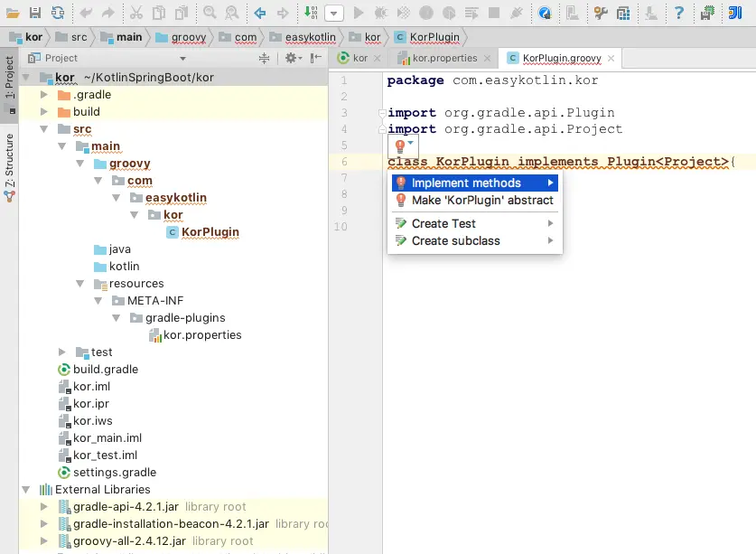Select Make 'KorPlugin' abstract option

[475, 201]
